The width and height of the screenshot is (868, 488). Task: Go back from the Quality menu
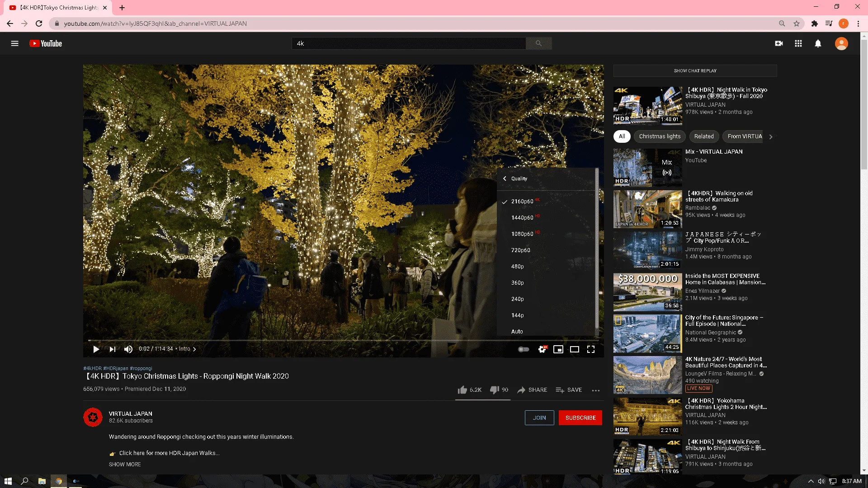pyautogui.click(x=505, y=179)
